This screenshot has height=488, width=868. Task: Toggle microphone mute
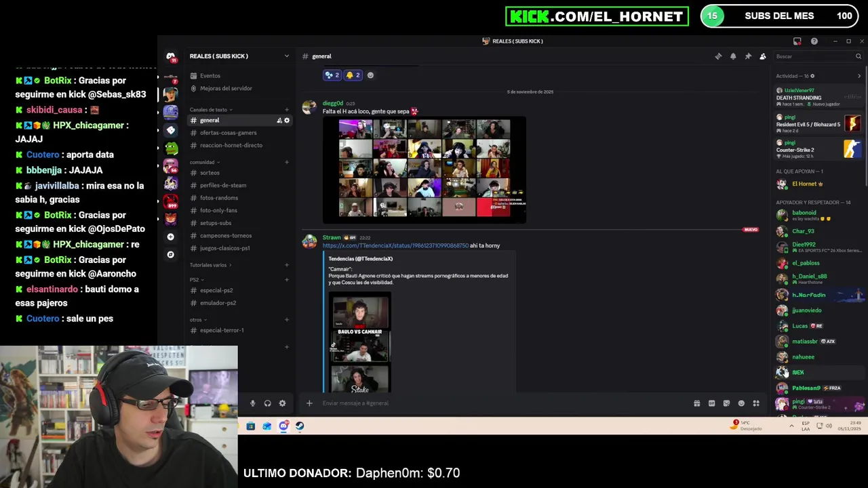(252, 403)
